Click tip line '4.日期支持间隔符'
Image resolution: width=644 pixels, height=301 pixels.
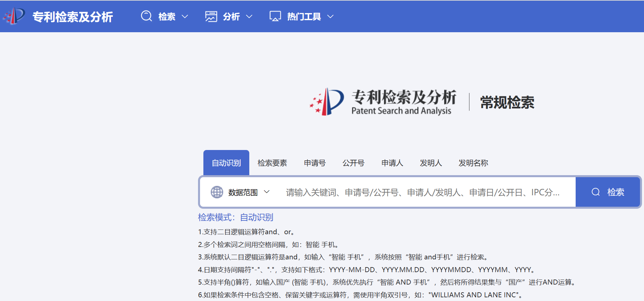[x=367, y=270]
